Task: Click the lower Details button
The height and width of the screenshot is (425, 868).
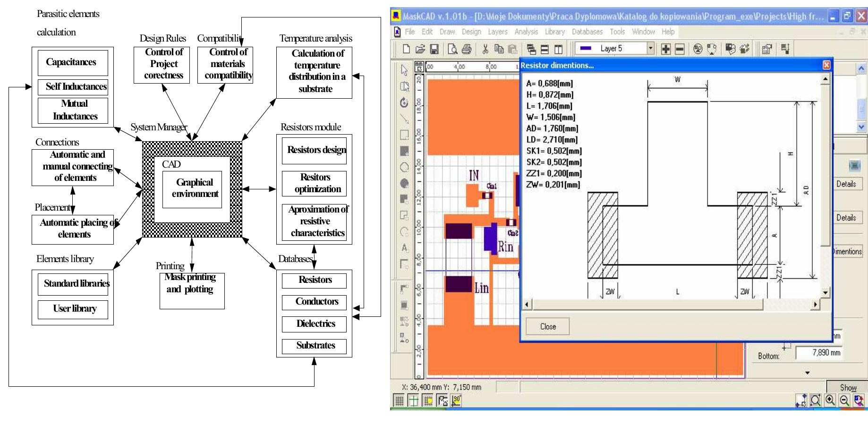Action: (x=846, y=218)
